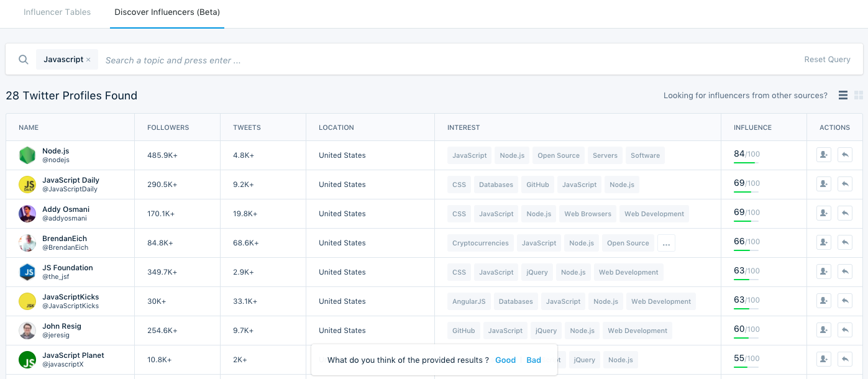Click Servers interest tag
This screenshot has width=868, height=379.
coord(605,155)
